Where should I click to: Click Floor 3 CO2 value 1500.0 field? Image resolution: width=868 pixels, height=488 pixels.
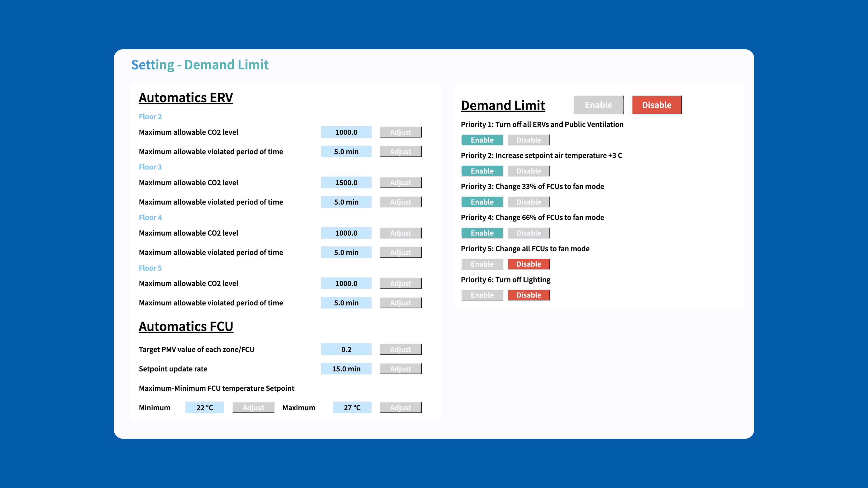click(x=346, y=183)
